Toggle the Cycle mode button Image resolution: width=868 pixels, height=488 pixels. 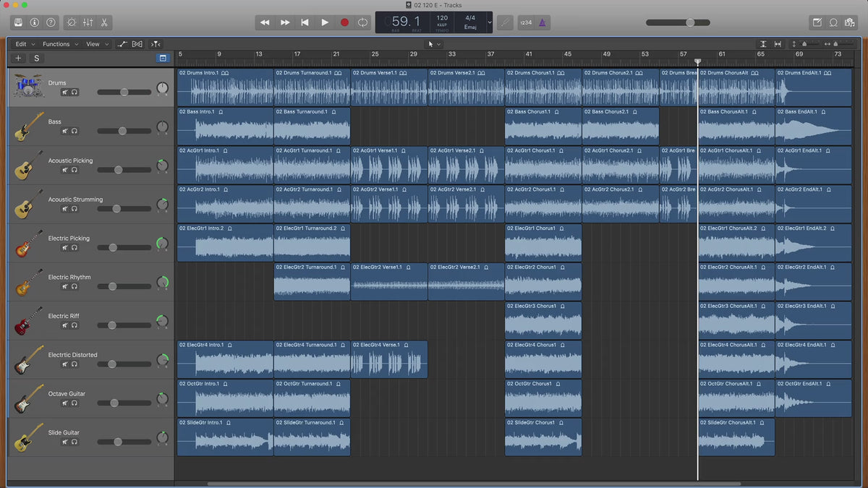(x=362, y=22)
